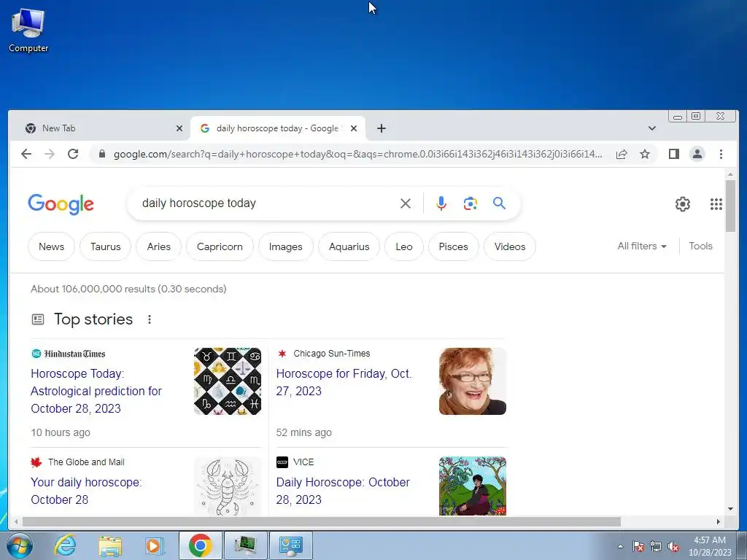Open the Chrome profile avatar

coord(697,154)
